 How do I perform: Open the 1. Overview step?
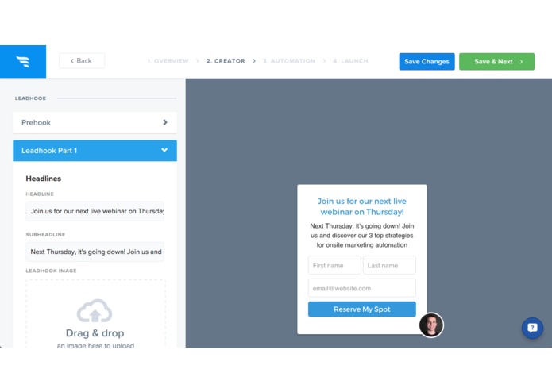coord(168,61)
